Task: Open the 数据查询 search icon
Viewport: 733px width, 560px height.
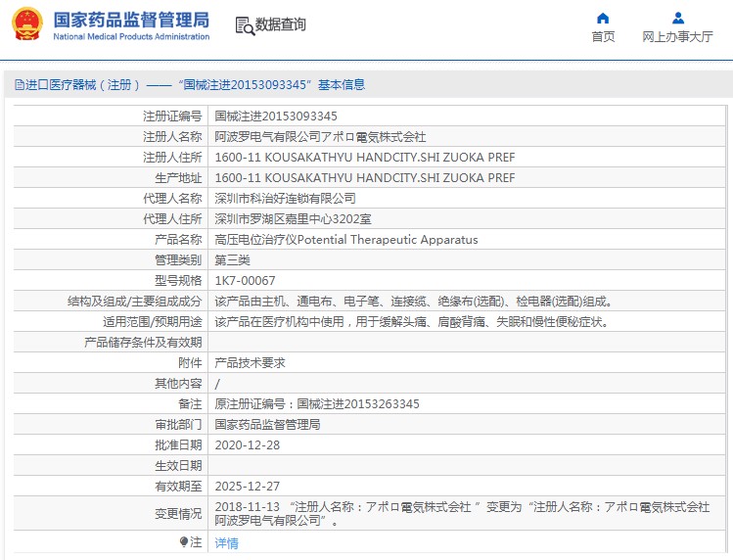Action: point(245,26)
